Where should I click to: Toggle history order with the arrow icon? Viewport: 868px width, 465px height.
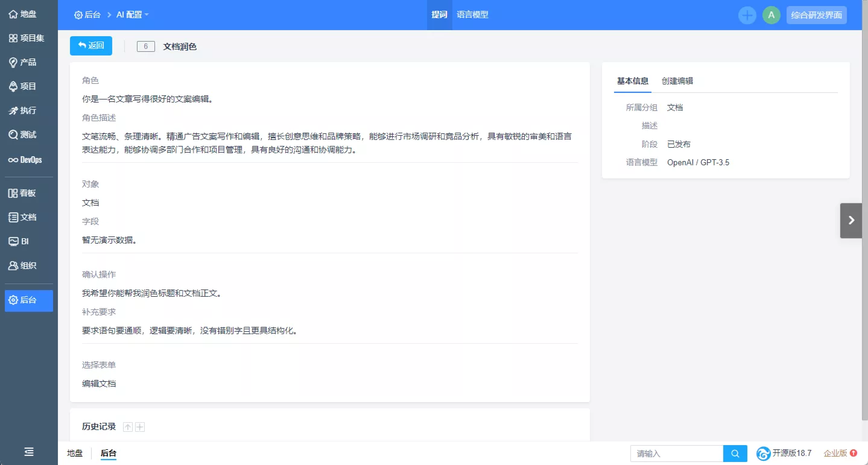[128, 427]
